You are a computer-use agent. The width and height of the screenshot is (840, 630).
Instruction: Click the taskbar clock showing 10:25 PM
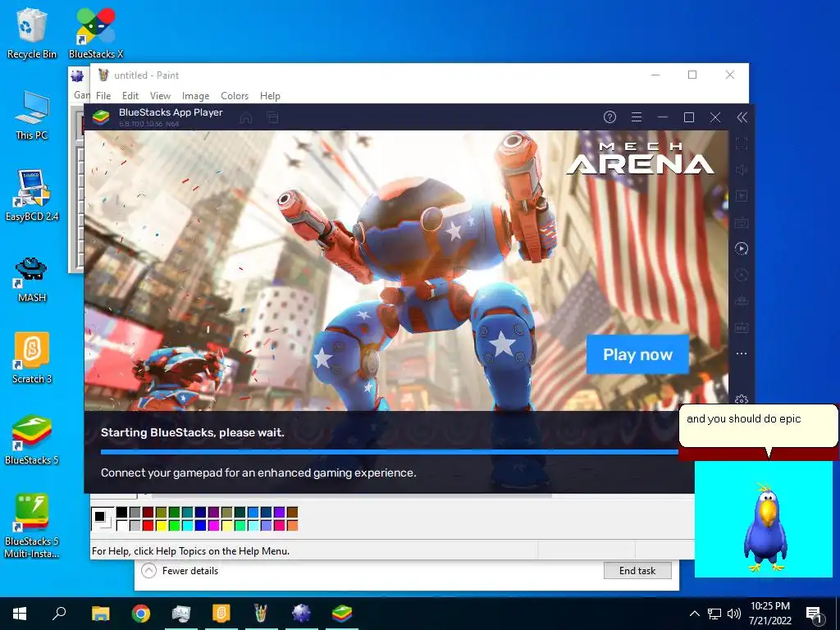pyautogui.click(x=770, y=614)
